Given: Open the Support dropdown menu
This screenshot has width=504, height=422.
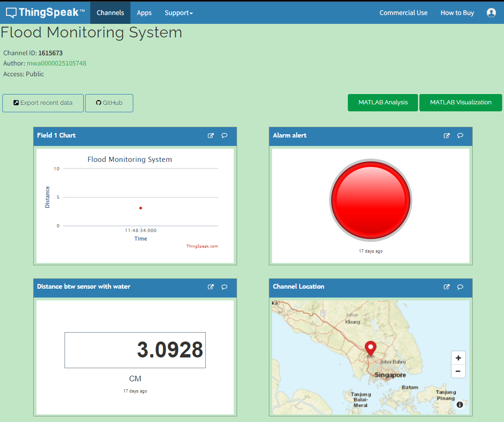Looking at the screenshot, I should (x=179, y=13).
